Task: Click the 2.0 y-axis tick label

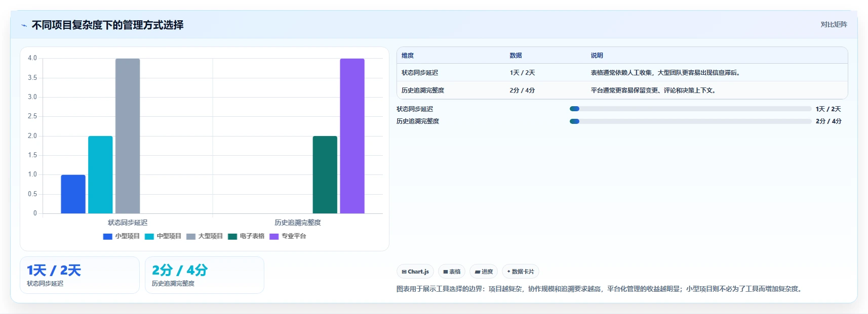Action: (x=32, y=136)
